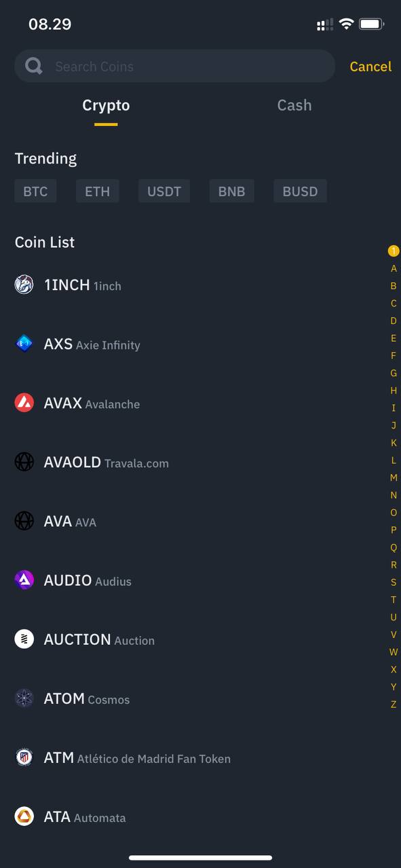Tap the 1INCH coin logo icon
Screen dimensions: 401x868
pyautogui.click(x=24, y=285)
